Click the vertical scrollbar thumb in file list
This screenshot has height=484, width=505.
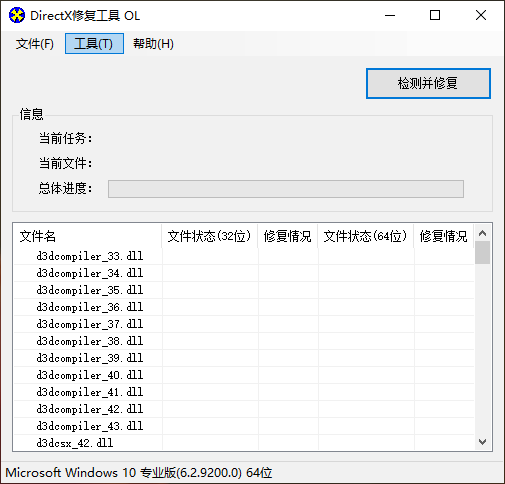point(482,253)
